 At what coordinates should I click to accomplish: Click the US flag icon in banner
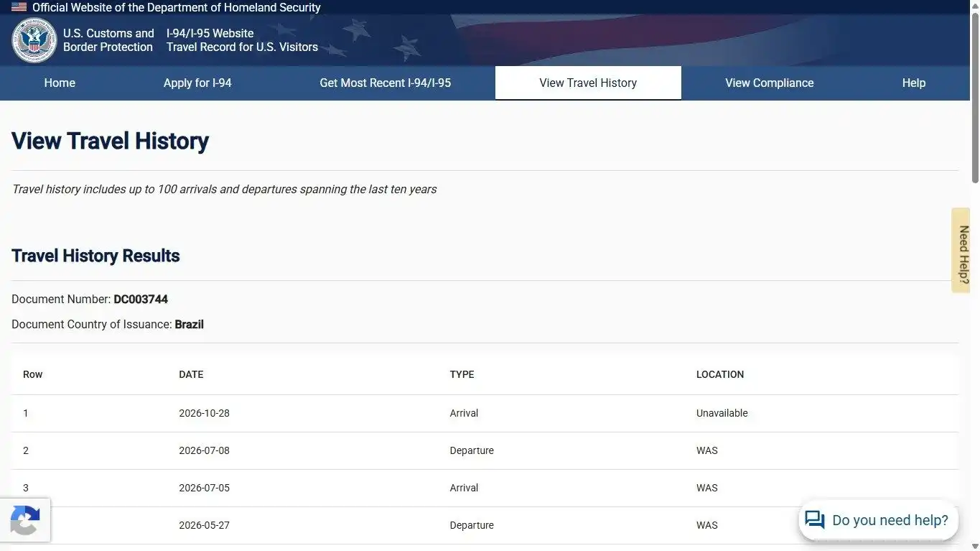click(x=19, y=7)
